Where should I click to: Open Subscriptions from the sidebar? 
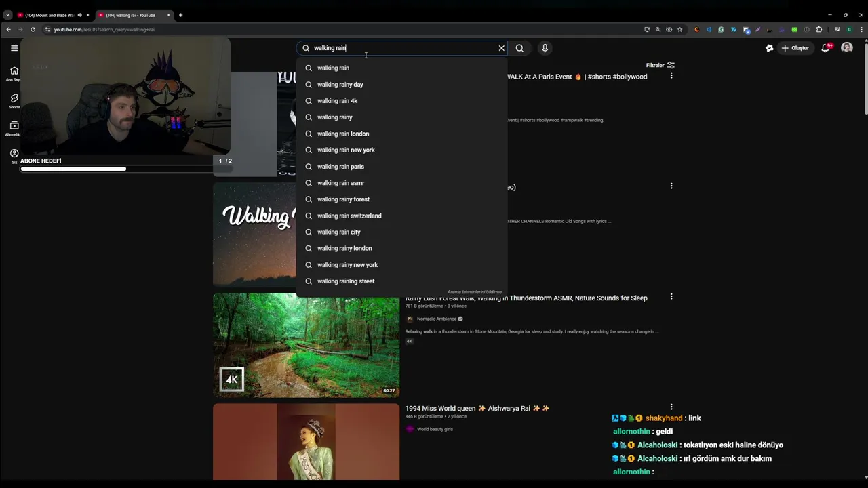(14, 129)
